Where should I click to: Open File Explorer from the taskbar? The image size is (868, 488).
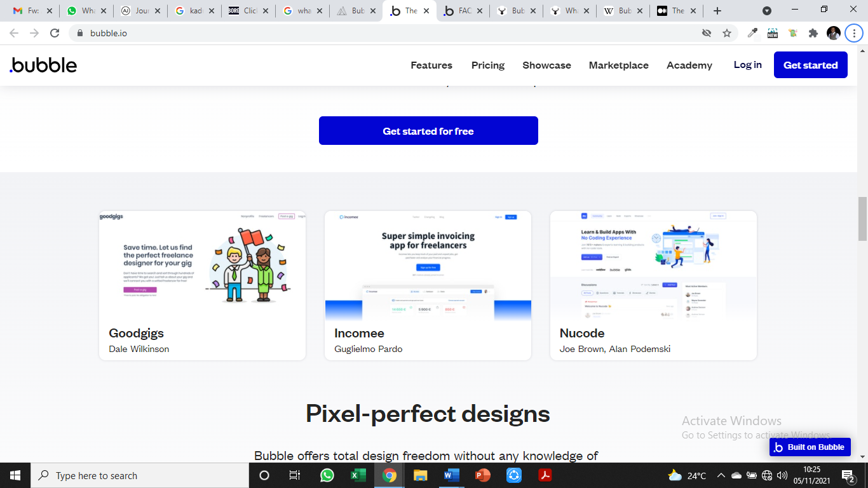pos(420,475)
